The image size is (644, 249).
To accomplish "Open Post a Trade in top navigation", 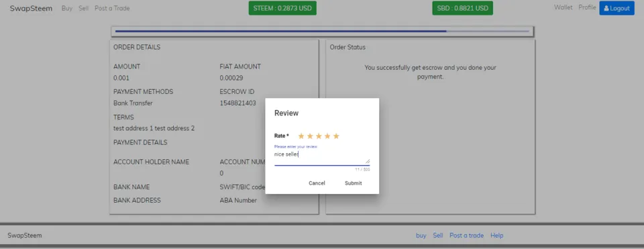I will (112, 8).
